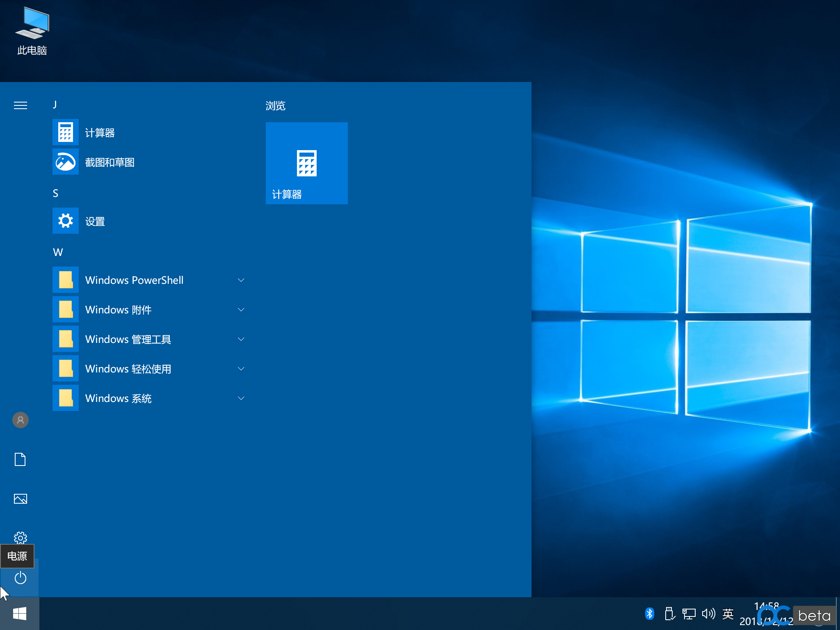This screenshot has height=630, width=840.
Task: Launch 截图和草图 from the app list
Action: 110,162
